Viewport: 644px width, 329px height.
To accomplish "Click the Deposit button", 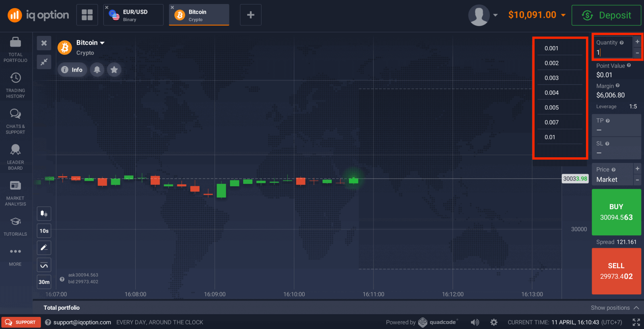I will 606,15.
